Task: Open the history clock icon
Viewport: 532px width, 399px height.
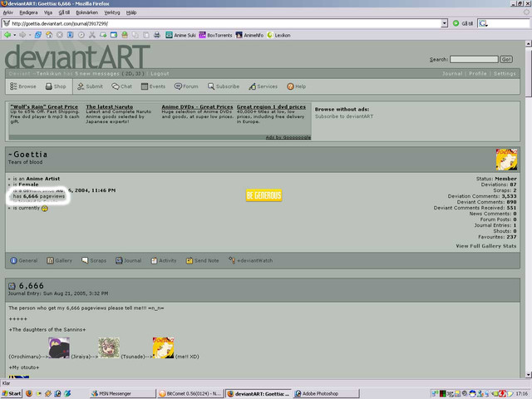Action: tap(81, 35)
